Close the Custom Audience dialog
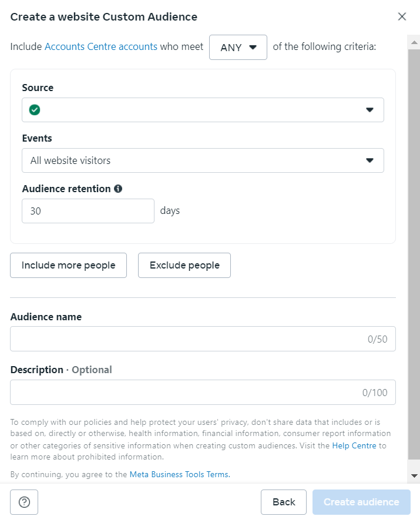Screen dimensions: 420x523 tap(402, 16)
